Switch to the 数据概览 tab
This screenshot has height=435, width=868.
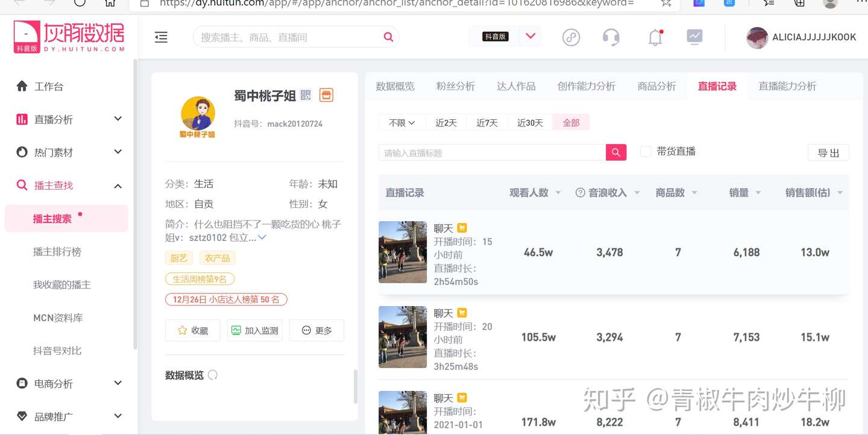click(395, 86)
